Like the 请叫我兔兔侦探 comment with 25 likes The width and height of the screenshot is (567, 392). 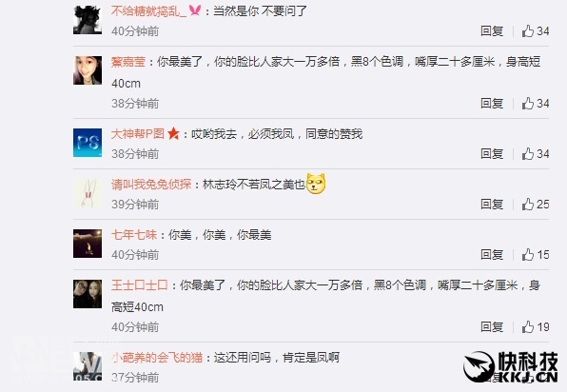(x=536, y=205)
